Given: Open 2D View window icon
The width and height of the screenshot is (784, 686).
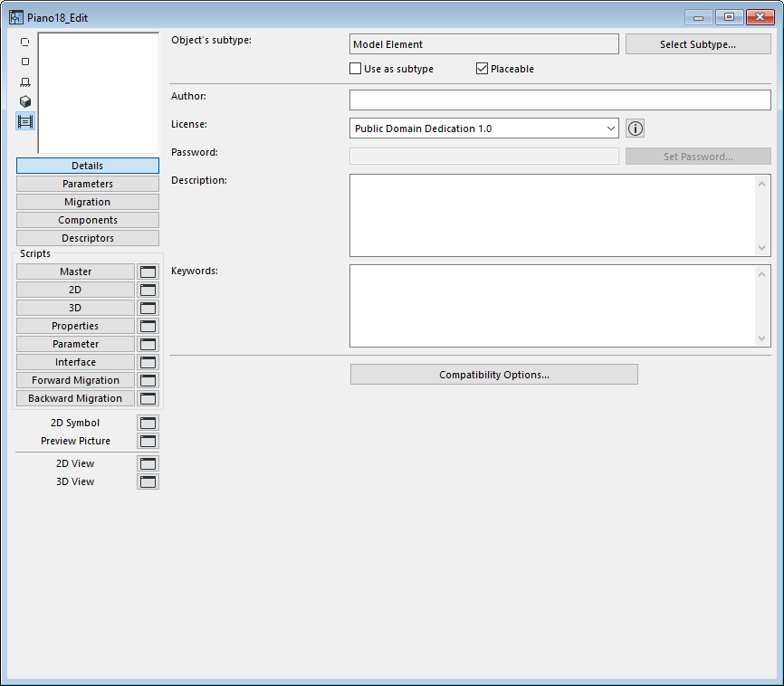Looking at the screenshot, I should (x=148, y=463).
